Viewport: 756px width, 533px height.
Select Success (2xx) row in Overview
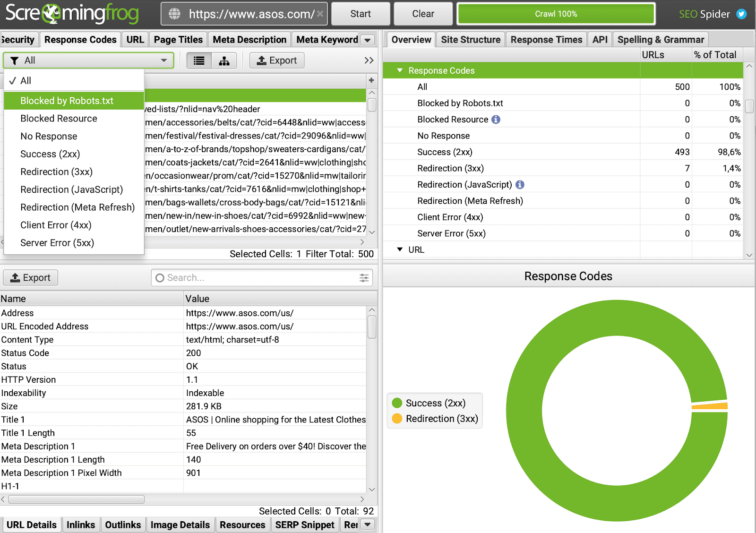[x=562, y=152]
